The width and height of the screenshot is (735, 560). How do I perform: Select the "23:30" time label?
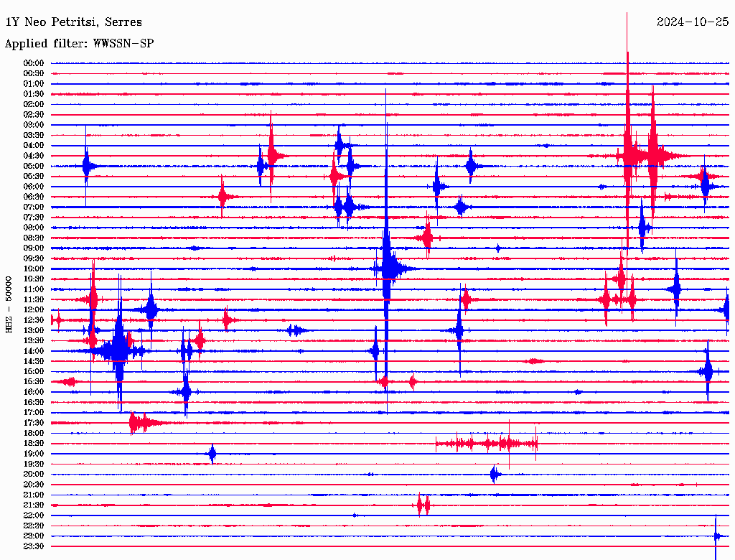(x=33, y=546)
